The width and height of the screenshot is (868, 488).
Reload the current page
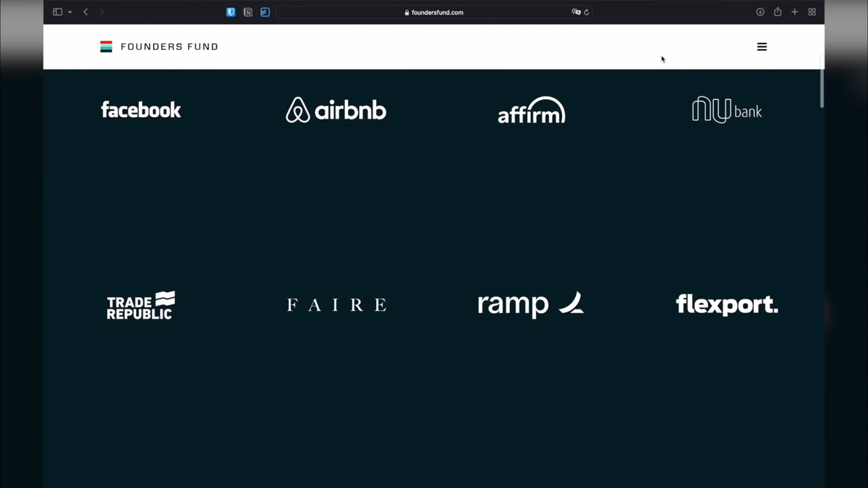pyautogui.click(x=587, y=12)
